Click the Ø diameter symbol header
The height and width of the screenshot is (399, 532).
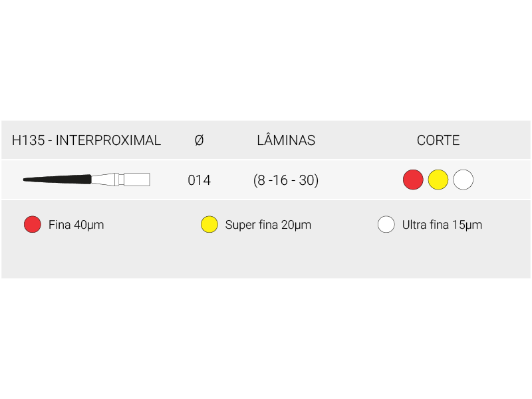coord(199,140)
